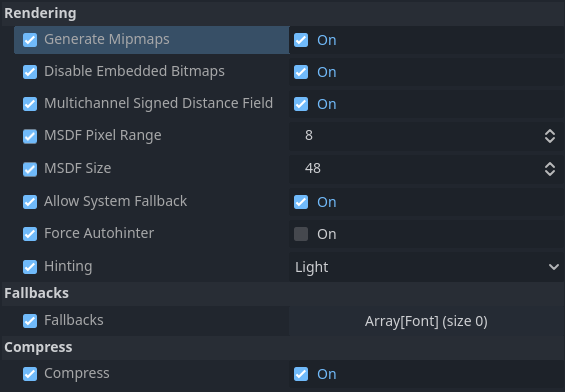Click the MSDF Pixel Range stepper arrows

tap(550, 136)
